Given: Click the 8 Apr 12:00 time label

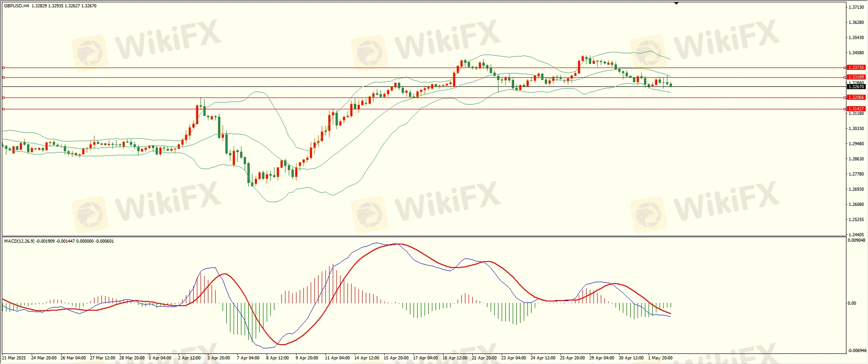Looking at the screenshot, I should 278,358.
